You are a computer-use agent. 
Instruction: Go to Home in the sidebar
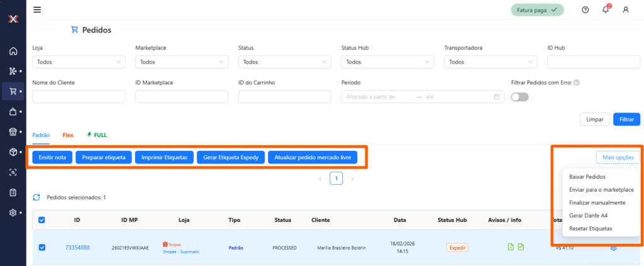(x=13, y=51)
